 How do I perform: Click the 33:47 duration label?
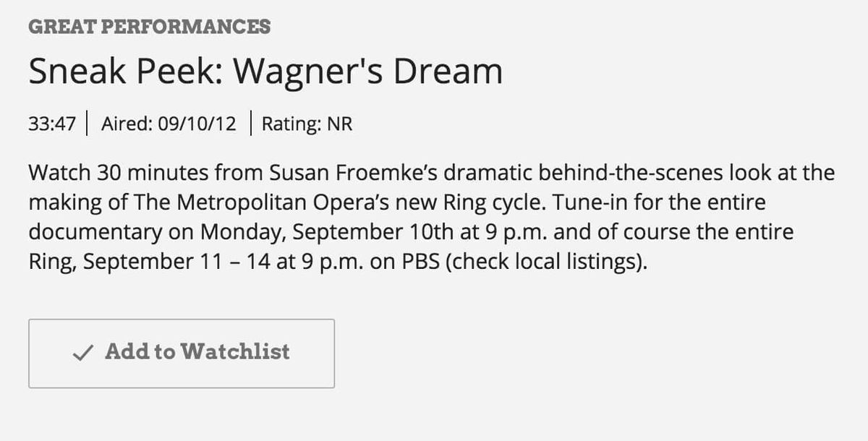click(52, 123)
